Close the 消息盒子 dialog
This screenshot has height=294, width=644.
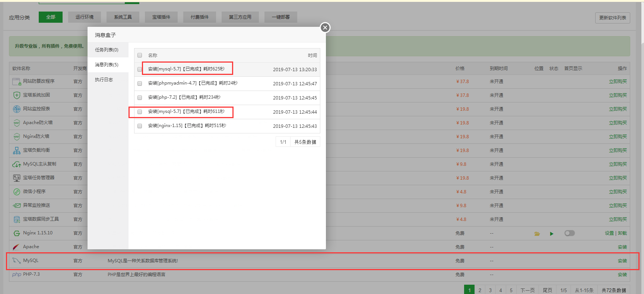325,28
